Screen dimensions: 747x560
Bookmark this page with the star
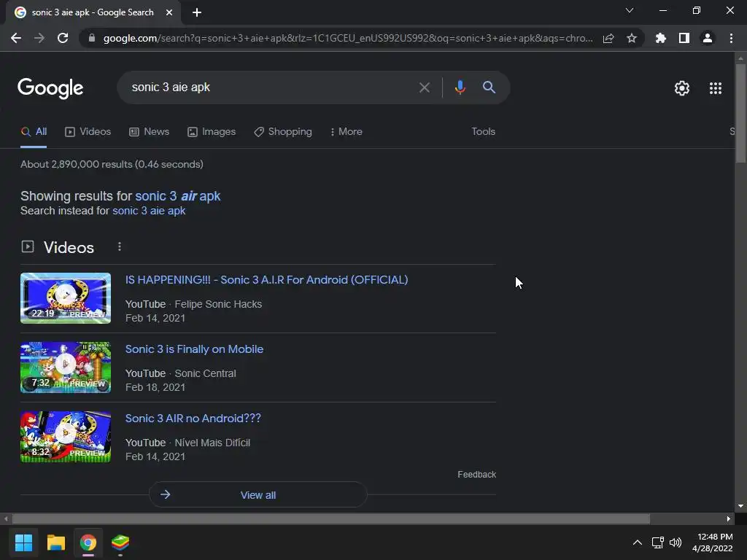click(x=632, y=38)
